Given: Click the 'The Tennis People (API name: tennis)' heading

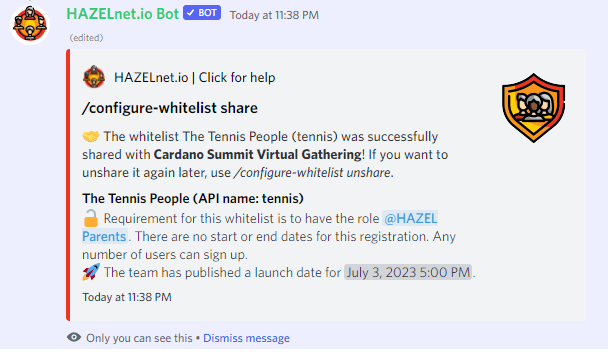Looking at the screenshot, I should pyautogui.click(x=193, y=198).
